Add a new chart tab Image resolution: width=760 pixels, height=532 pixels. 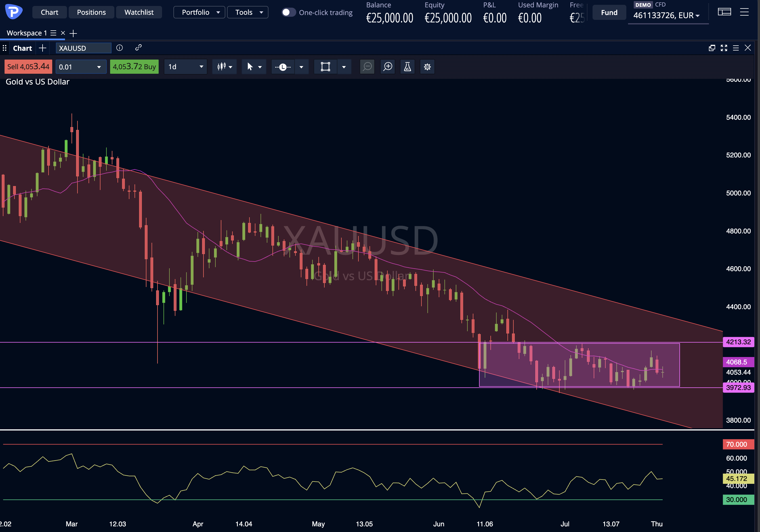point(42,48)
